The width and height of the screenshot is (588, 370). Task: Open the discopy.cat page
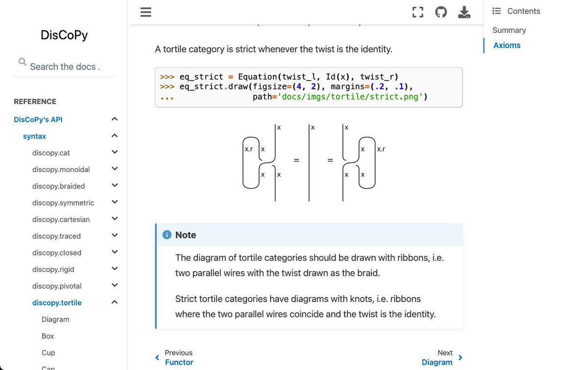tap(51, 153)
